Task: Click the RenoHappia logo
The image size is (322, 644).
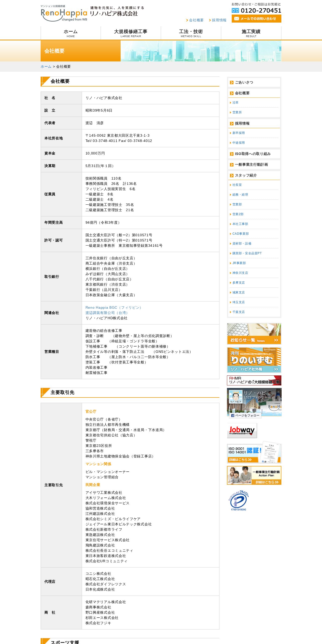Action: click(64, 13)
